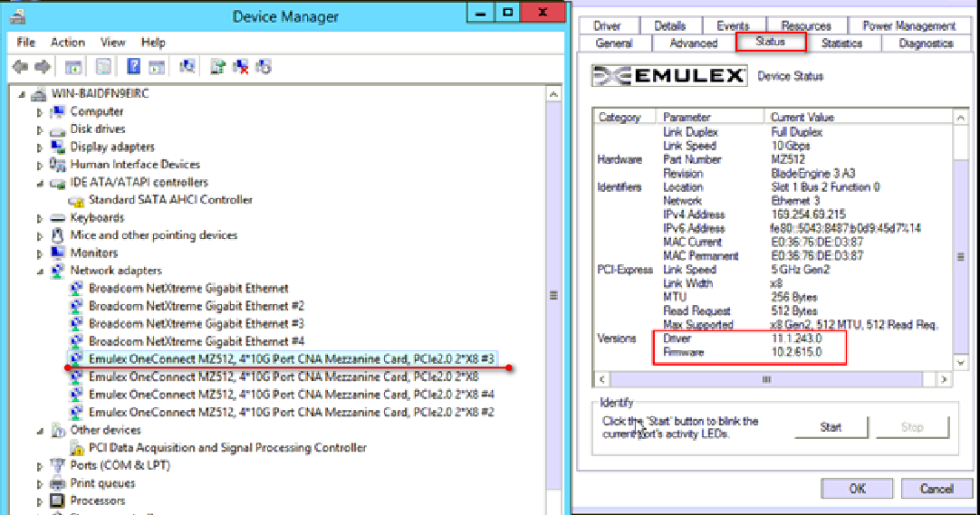Collapse the Network adapters node
The height and width of the screenshot is (515, 980).
(x=40, y=272)
